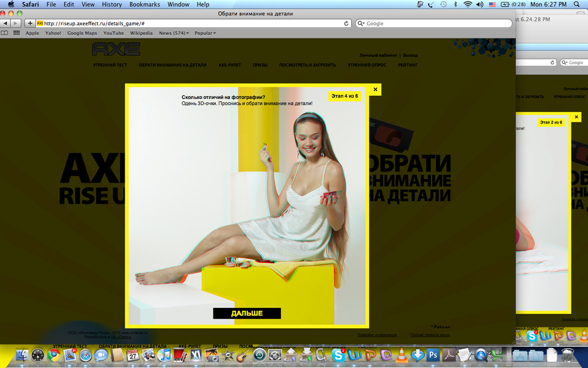Image resolution: width=588 pixels, height=368 pixels.
Task: Expand the News (574) bookmarks dropdown
Action: (x=173, y=33)
